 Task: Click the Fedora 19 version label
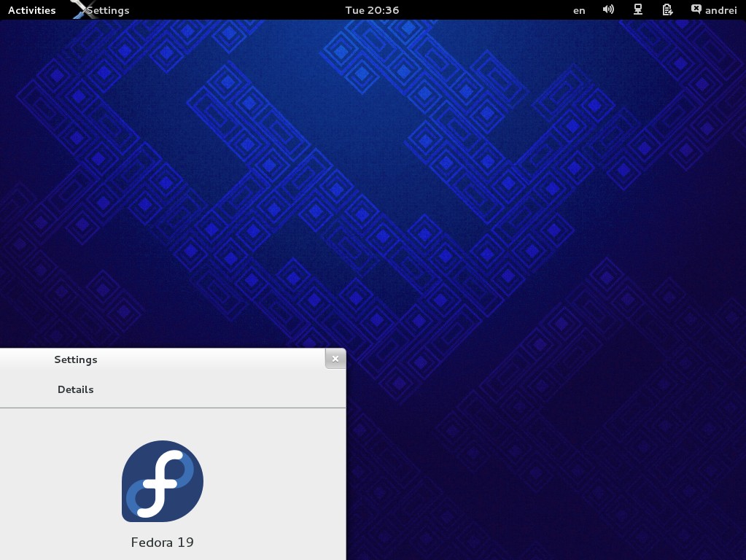(x=162, y=542)
